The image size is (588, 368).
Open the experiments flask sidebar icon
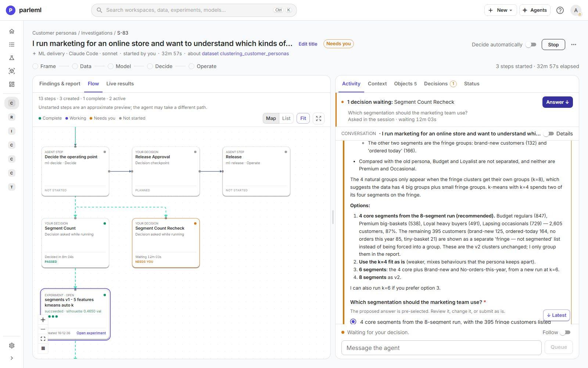(12, 58)
